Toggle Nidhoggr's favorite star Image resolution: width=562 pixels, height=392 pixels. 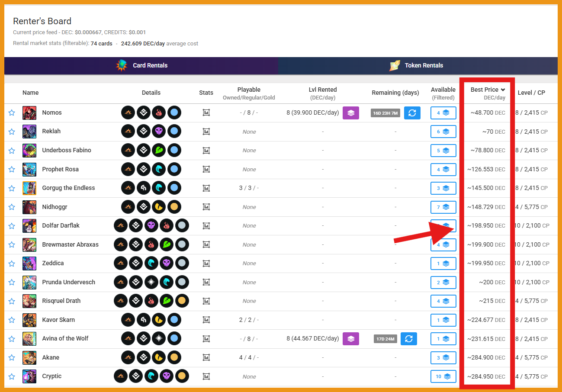click(x=12, y=207)
